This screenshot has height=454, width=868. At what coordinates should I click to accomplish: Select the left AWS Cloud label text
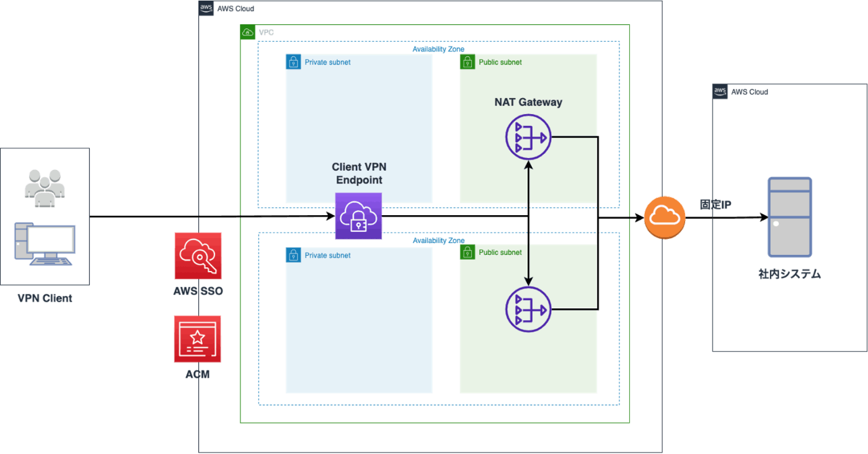tap(236, 9)
